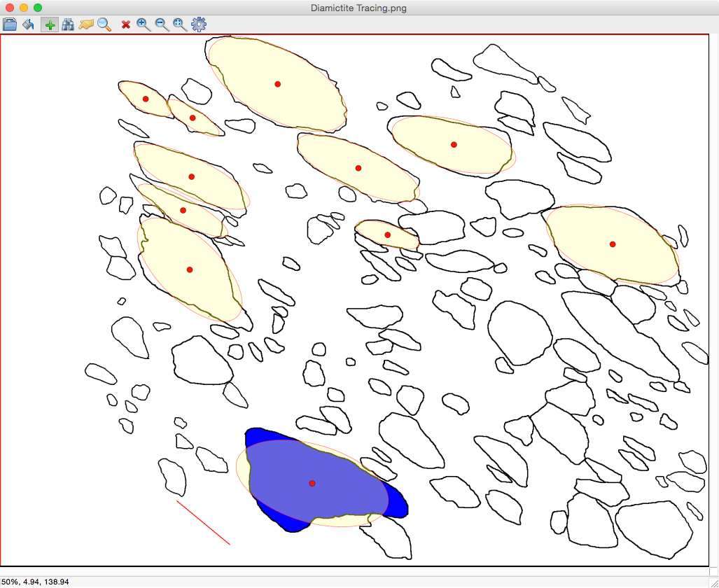Open an image file with the folder icon

10,24
